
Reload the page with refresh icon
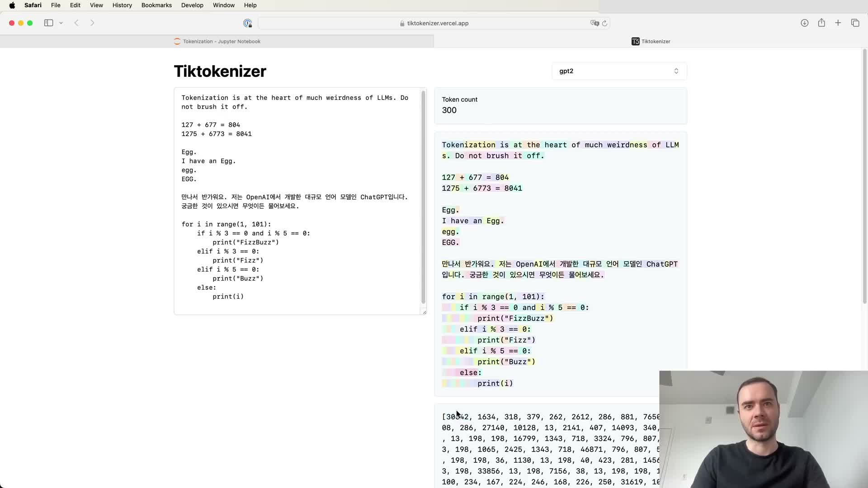point(604,23)
